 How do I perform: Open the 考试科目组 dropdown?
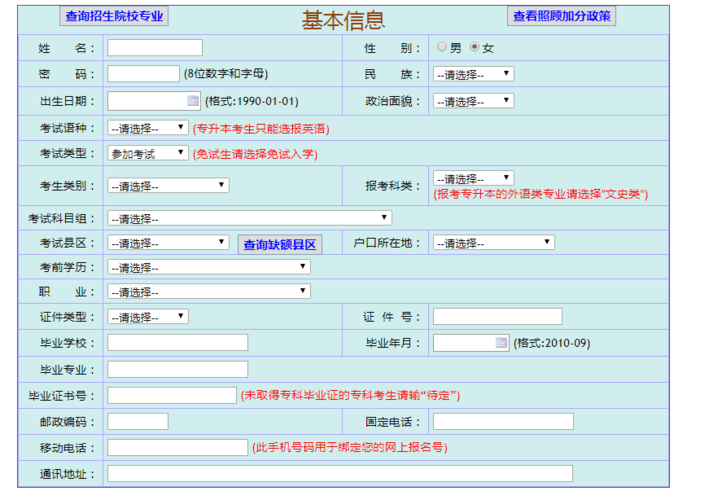(x=250, y=218)
